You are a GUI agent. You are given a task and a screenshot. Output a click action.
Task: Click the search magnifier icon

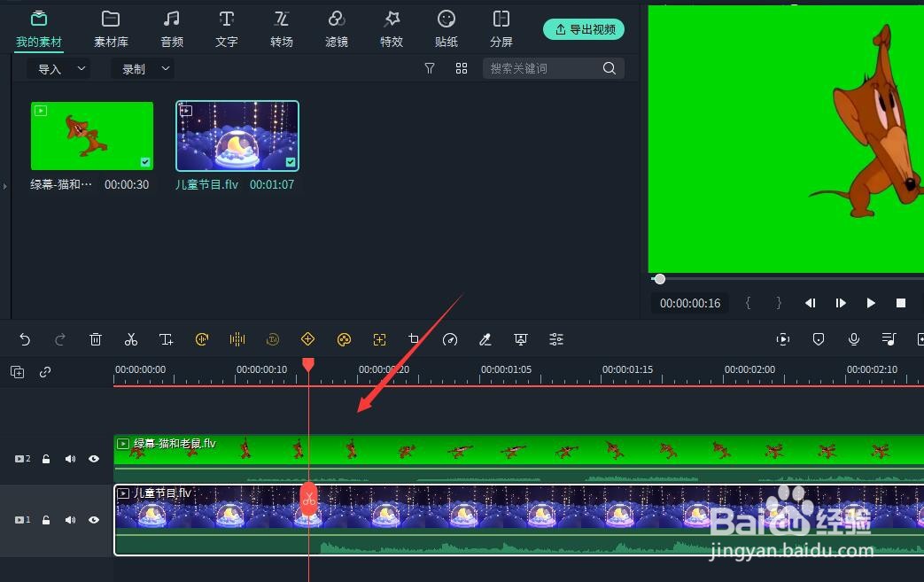click(610, 69)
